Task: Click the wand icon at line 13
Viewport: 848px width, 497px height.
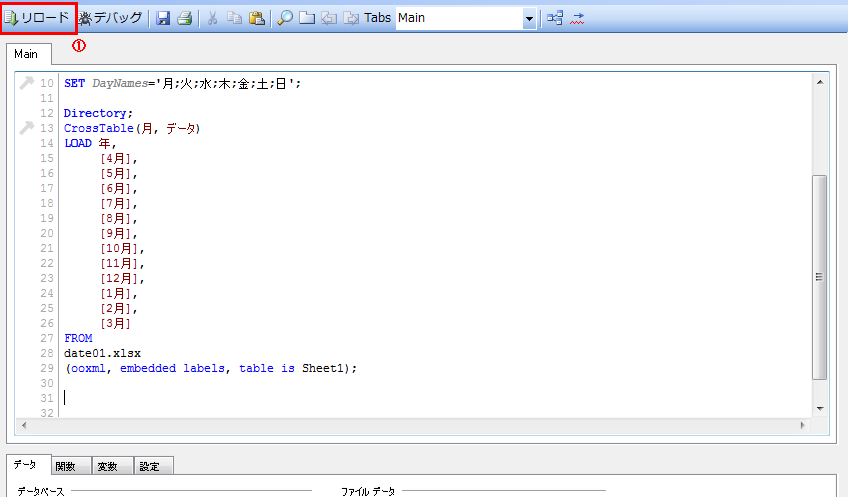Action: [x=26, y=128]
